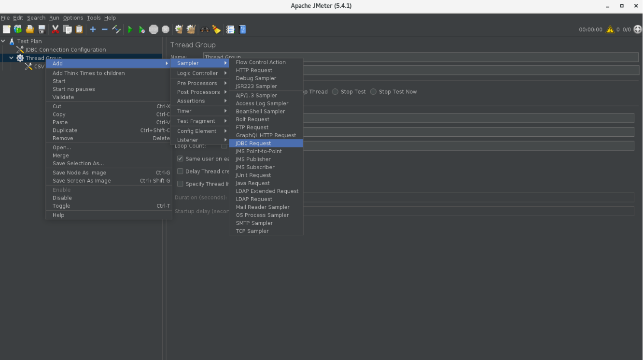
Task: Enable Specify Thread lifetime checkbox
Action: 180,184
